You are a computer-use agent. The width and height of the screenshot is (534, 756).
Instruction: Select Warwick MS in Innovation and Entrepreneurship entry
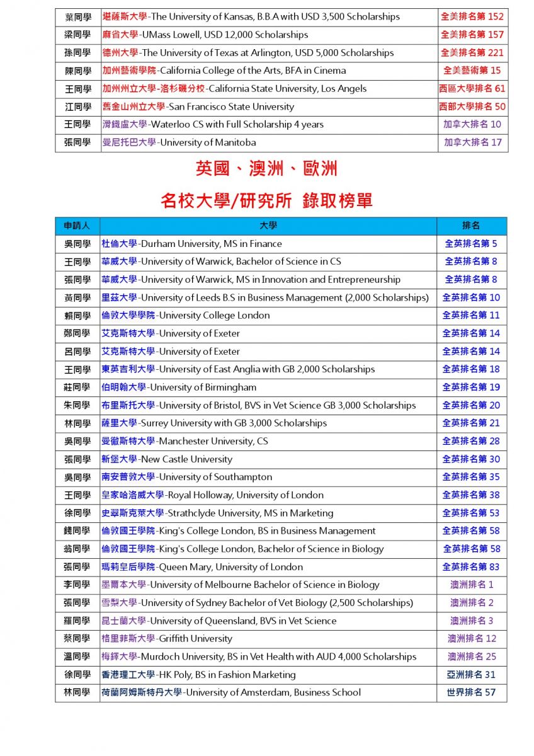[251, 280]
